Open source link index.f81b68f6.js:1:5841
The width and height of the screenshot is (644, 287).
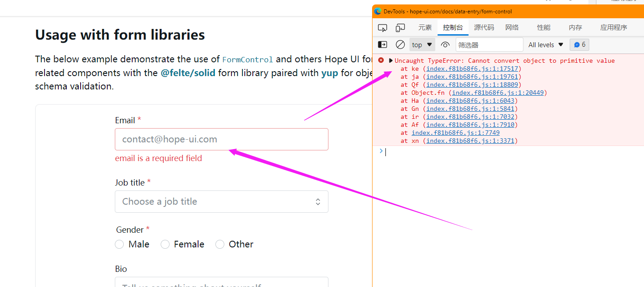click(470, 109)
